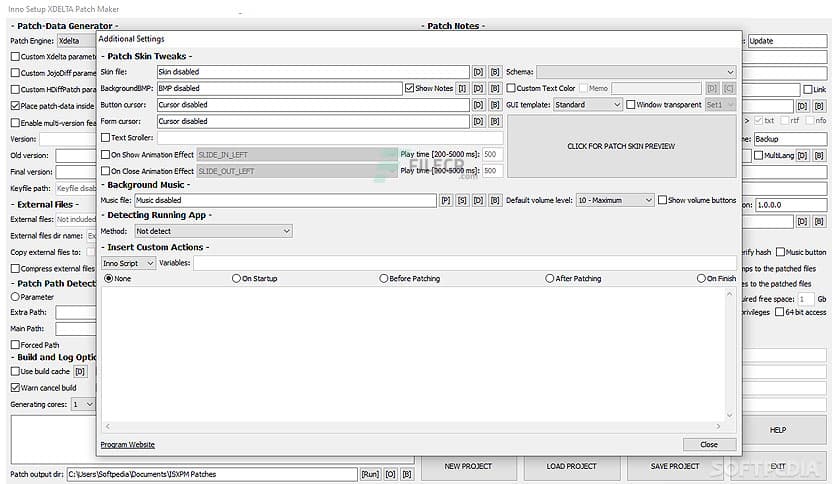This screenshot has height=484, width=836.
Task: Enable the Show volume buttons checkbox
Action: point(662,200)
